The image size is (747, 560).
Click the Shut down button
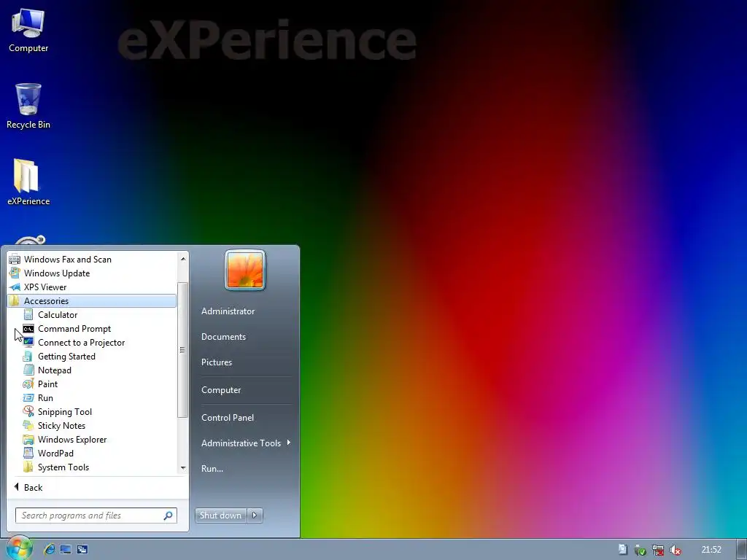(220, 516)
